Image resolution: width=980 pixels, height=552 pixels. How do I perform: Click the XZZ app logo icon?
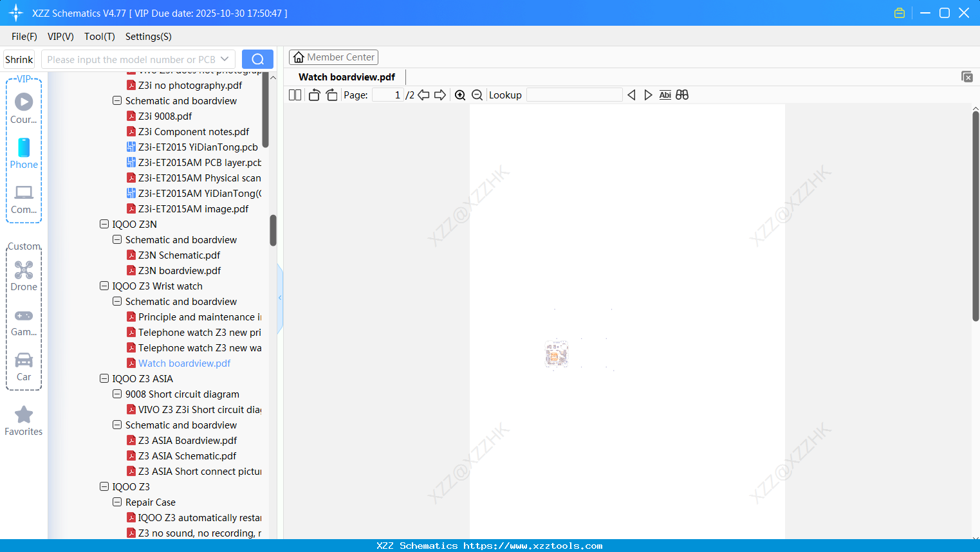click(15, 13)
